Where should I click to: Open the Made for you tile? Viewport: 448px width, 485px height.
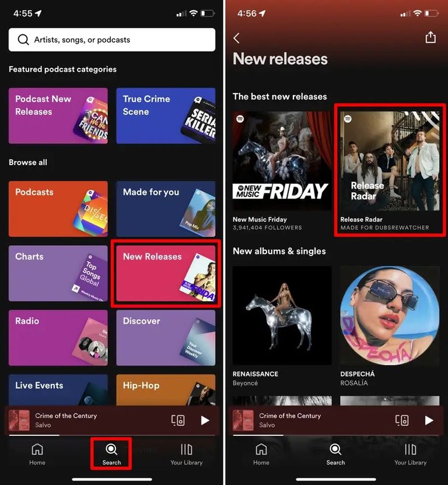coord(166,209)
